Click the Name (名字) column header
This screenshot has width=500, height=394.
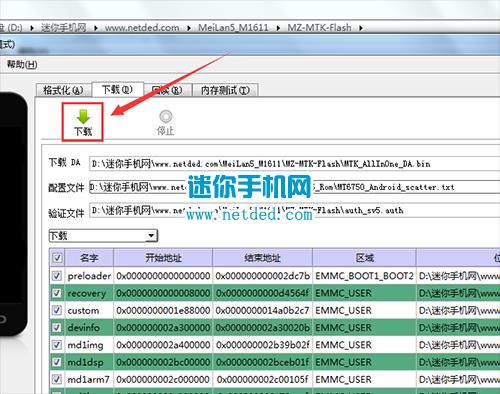89,258
